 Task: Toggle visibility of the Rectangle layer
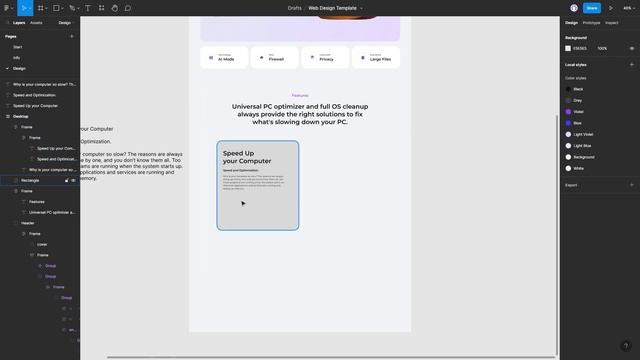(x=73, y=180)
